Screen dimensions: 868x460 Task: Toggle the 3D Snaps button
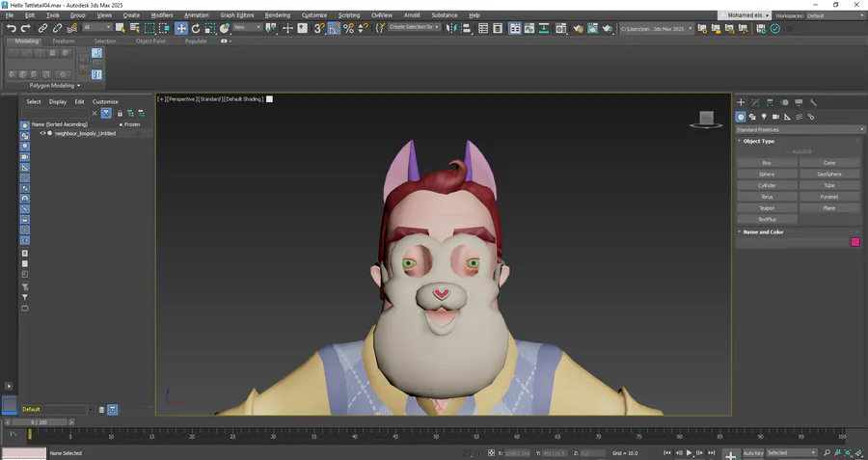click(319, 28)
